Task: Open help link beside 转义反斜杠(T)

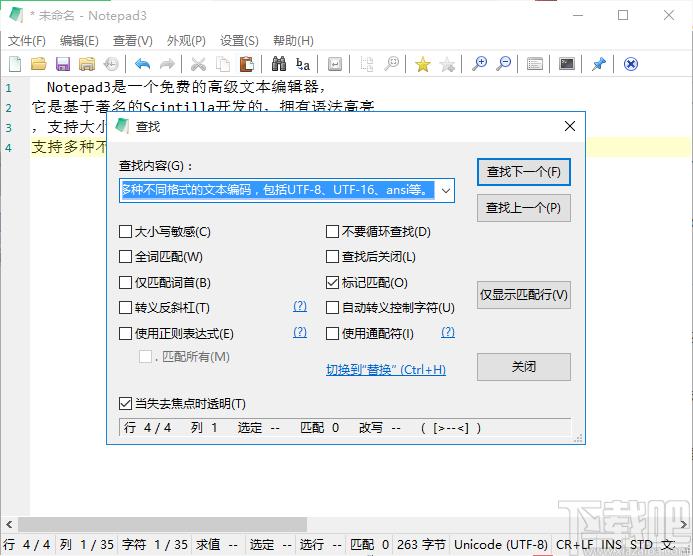Action: (x=300, y=306)
